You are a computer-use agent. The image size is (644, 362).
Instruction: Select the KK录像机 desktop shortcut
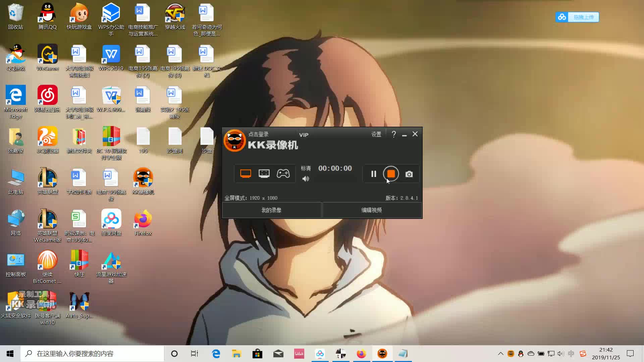coord(143,182)
